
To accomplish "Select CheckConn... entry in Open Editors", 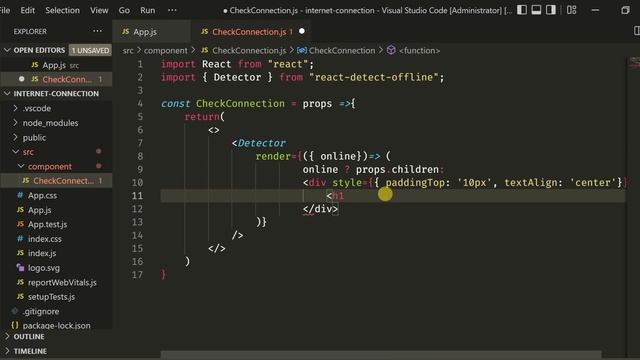I will point(56,79).
